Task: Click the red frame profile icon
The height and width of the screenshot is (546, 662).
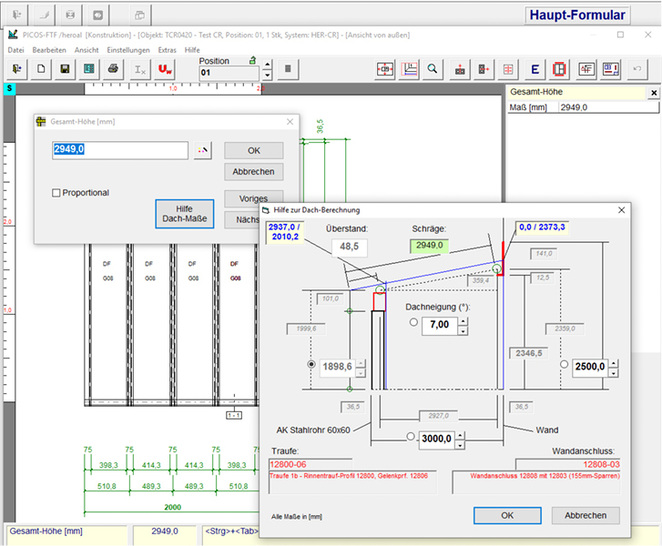Action: click(x=560, y=69)
